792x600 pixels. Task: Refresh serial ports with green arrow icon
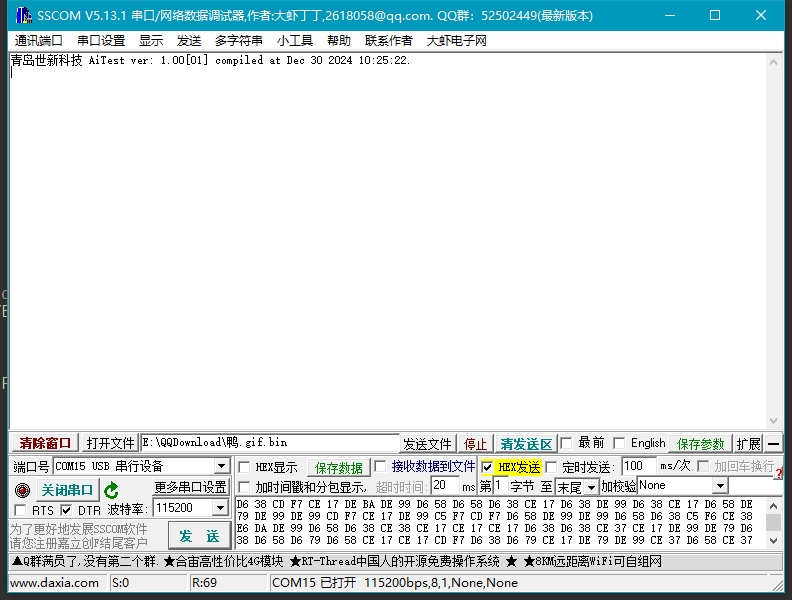(x=111, y=490)
